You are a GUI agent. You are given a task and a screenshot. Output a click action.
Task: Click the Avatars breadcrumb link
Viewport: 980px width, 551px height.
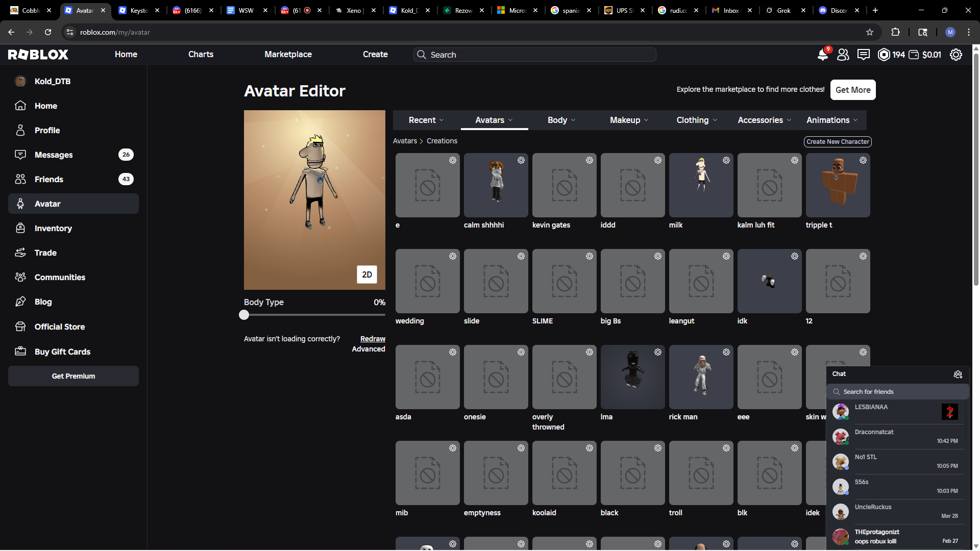click(405, 141)
